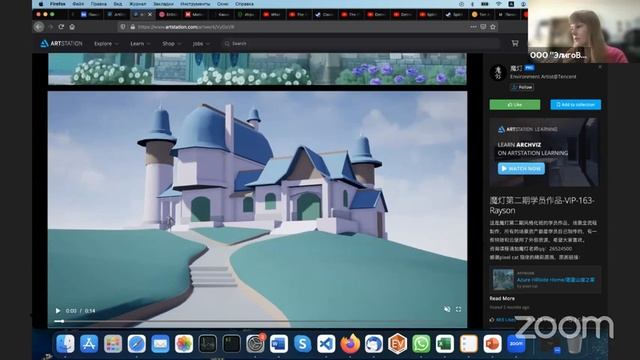Screen dimensions: 640x360
Task: Follow the artist
Action: (x=522, y=87)
